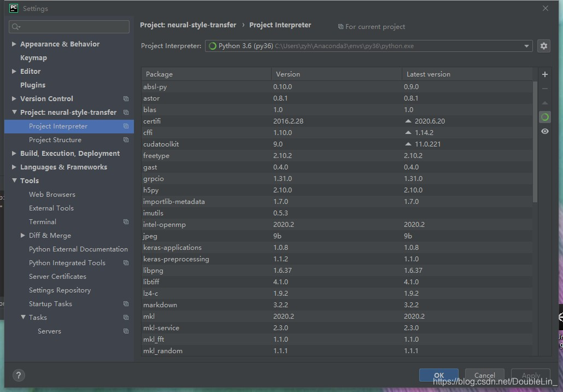Select the blas package row
This screenshot has height=392, width=563.
pyautogui.click(x=337, y=109)
